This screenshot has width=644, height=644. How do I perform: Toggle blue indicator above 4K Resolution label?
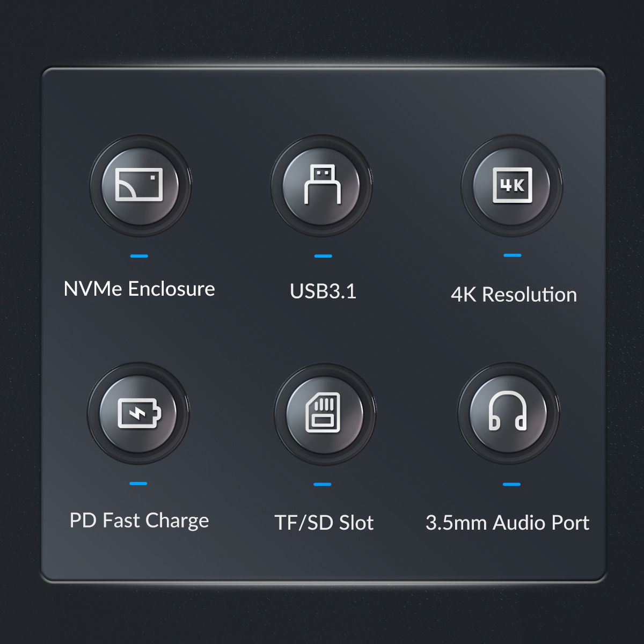click(x=513, y=255)
